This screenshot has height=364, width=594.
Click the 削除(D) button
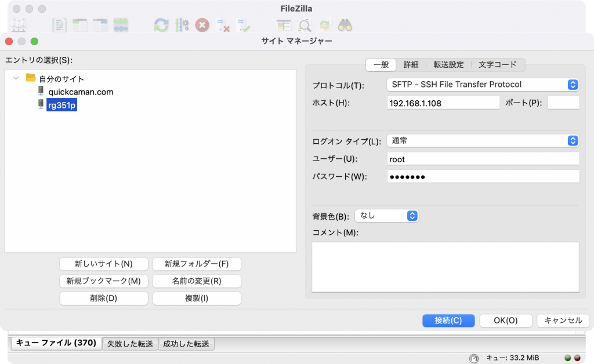103,298
